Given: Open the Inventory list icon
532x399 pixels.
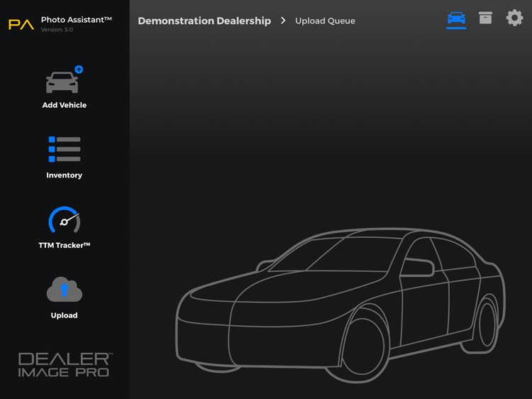Looking at the screenshot, I should (x=65, y=149).
